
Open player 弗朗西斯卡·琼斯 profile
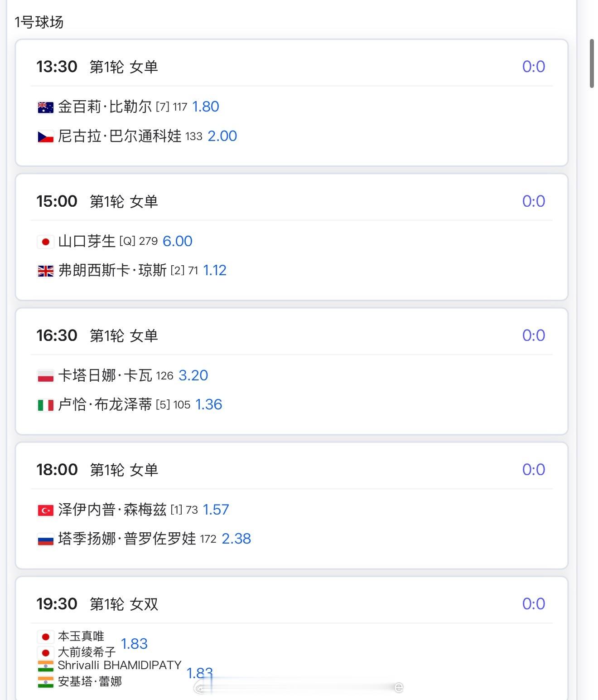coord(112,271)
